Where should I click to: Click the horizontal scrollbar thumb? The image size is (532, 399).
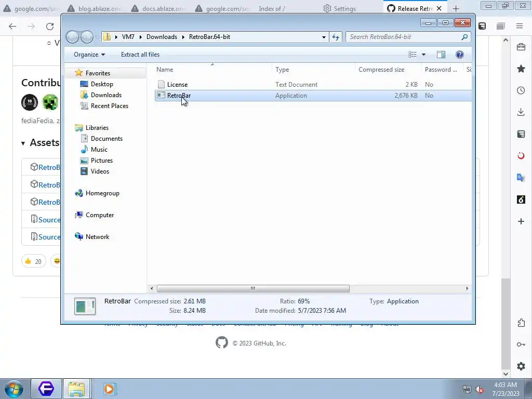click(x=253, y=289)
